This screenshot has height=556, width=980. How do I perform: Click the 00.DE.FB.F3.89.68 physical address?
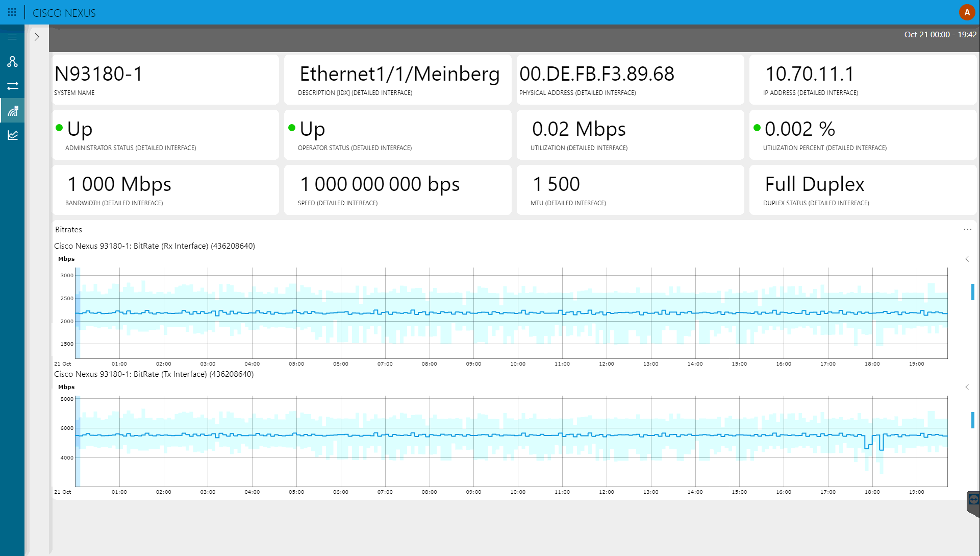pos(597,74)
